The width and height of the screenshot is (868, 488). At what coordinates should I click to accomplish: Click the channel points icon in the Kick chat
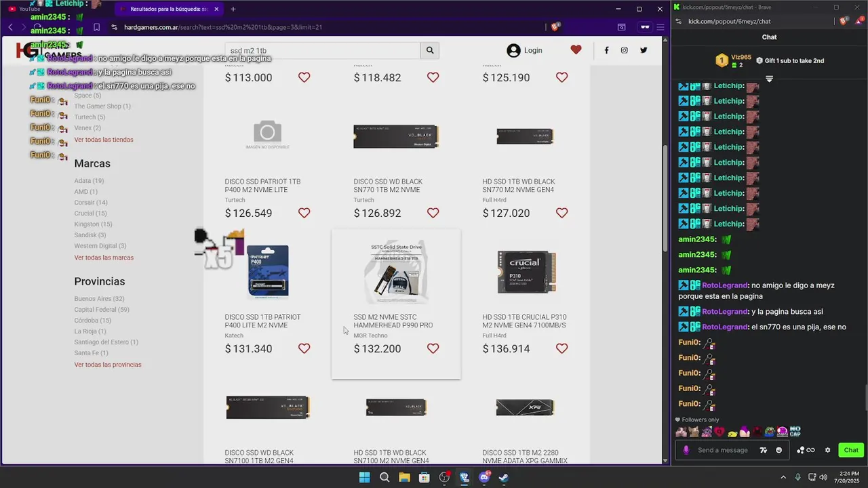pos(806,450)
